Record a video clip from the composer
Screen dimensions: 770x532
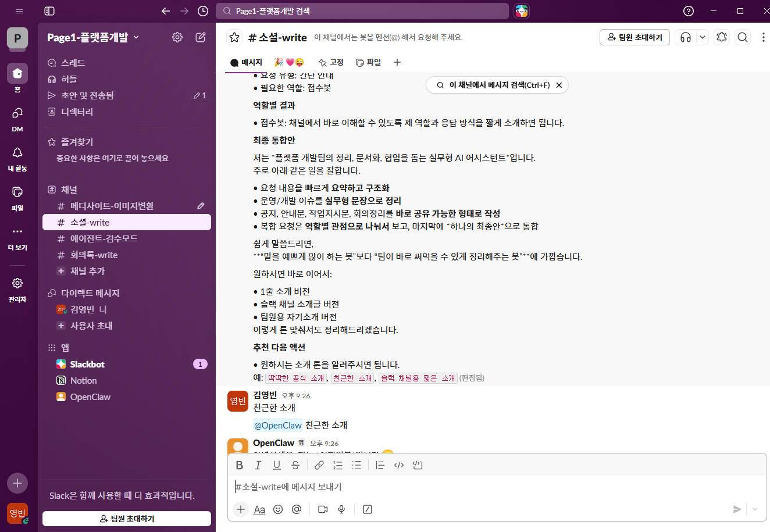323,509
